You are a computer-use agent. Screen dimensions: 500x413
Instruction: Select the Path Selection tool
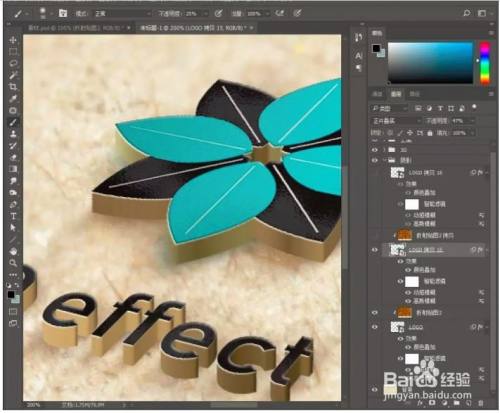[x=13, y=228]
